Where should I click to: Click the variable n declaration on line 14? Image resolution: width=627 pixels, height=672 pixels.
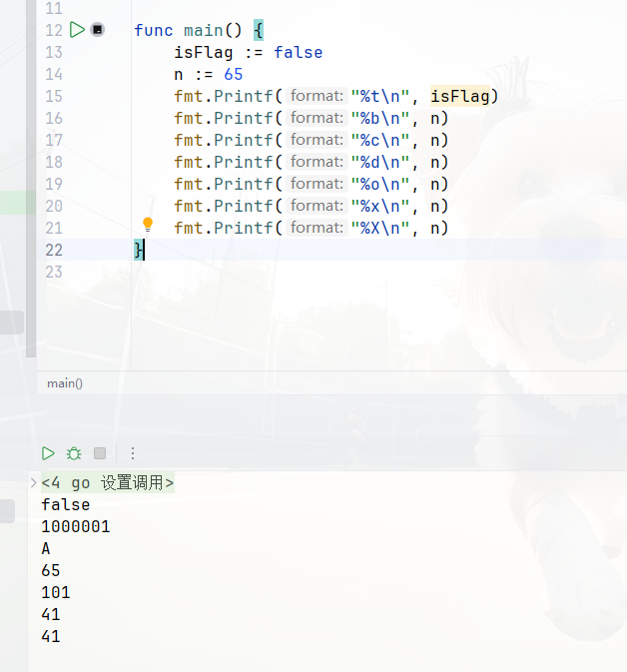[x=179, y=75]
